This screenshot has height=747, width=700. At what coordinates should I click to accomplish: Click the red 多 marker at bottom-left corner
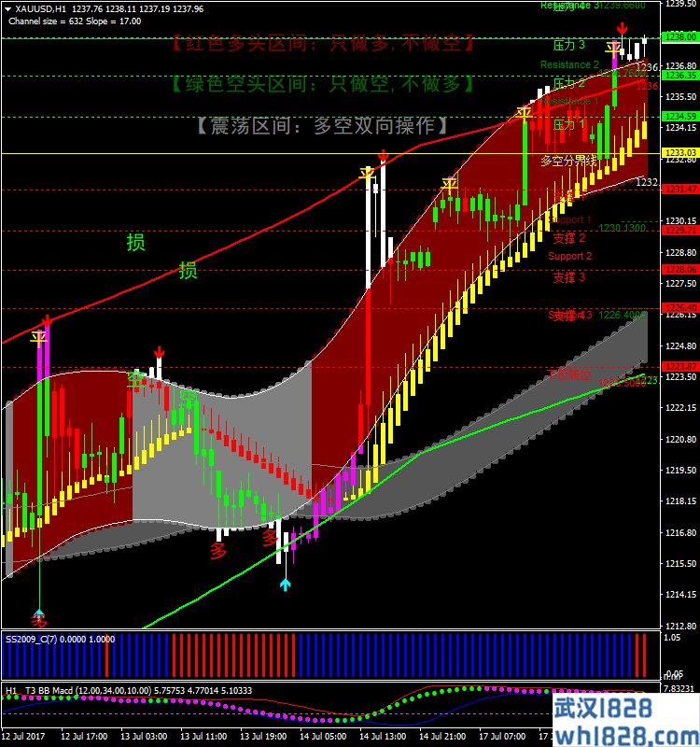38,620
